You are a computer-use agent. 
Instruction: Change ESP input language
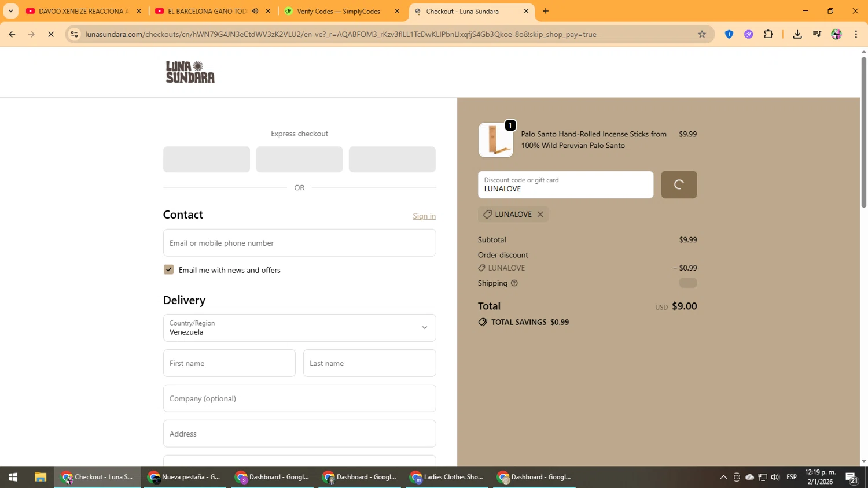(x=792, y=477)
